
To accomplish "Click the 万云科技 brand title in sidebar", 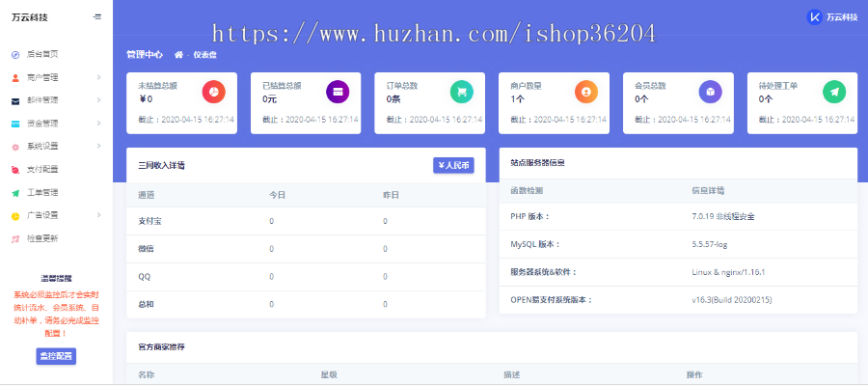I will pos(30,17).
